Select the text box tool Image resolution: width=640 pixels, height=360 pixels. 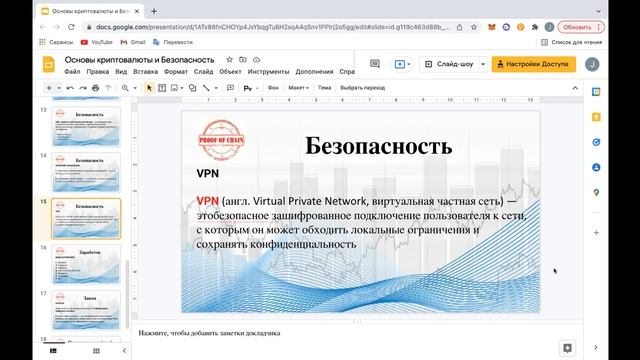click(x=162, y=88)
